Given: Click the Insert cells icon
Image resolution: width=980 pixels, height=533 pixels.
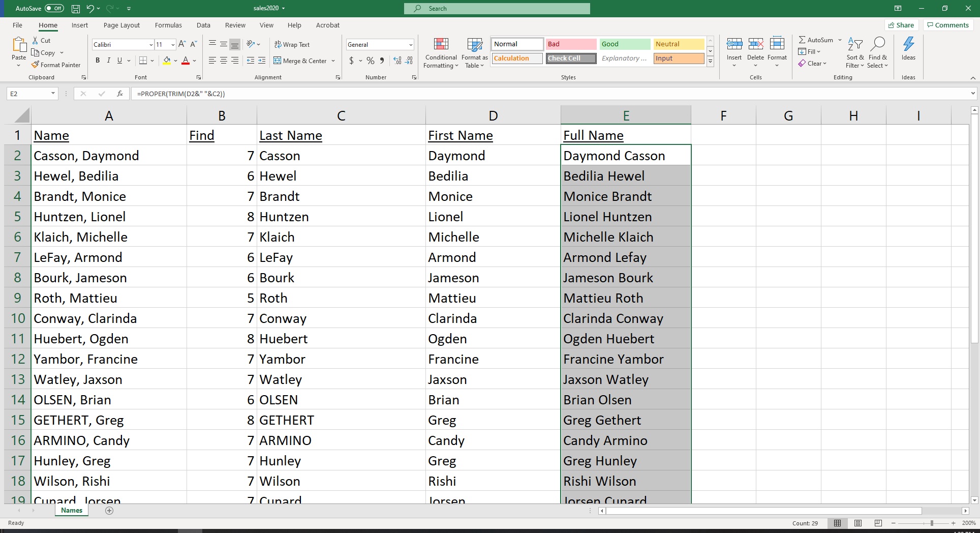Looking at the screenshot, I should [734, 44].
